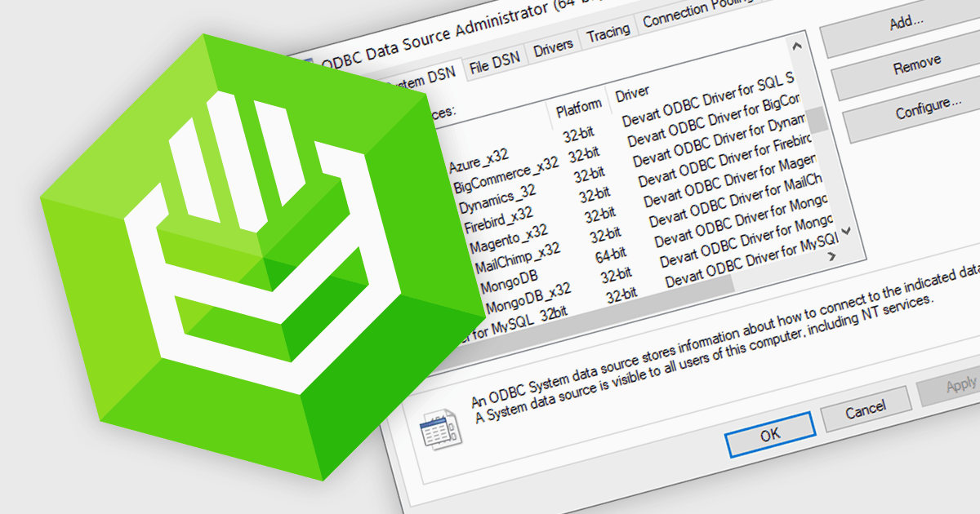Open the Drivers tab
This screenshot has width=980, height=514.
(x=553, y=48)
